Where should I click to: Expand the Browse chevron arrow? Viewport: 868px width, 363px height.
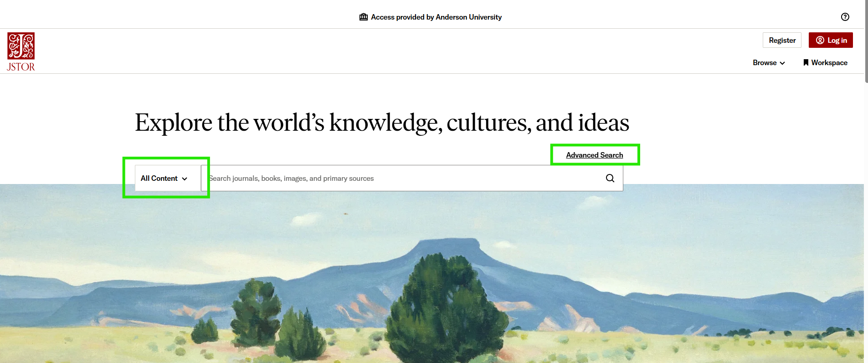coord(782,63)
